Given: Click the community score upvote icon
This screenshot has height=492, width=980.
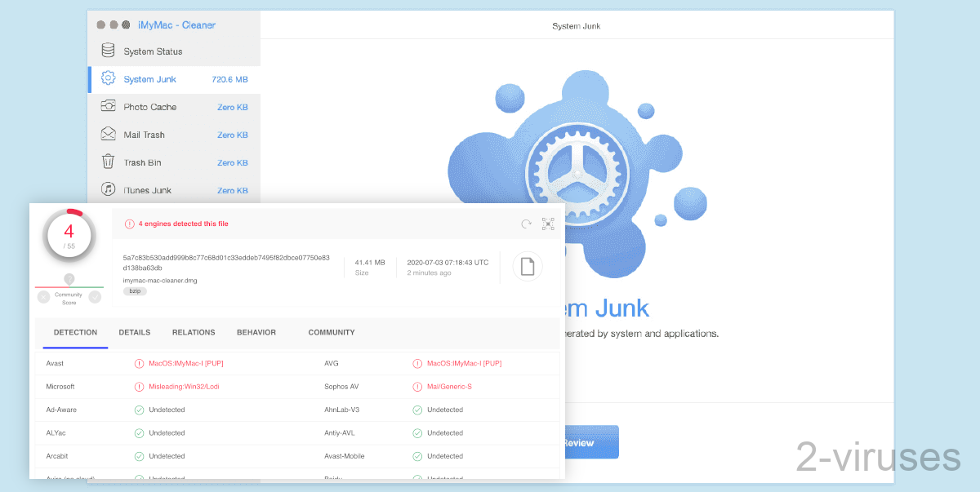Looking at the screenshot, I should (95, 297).
